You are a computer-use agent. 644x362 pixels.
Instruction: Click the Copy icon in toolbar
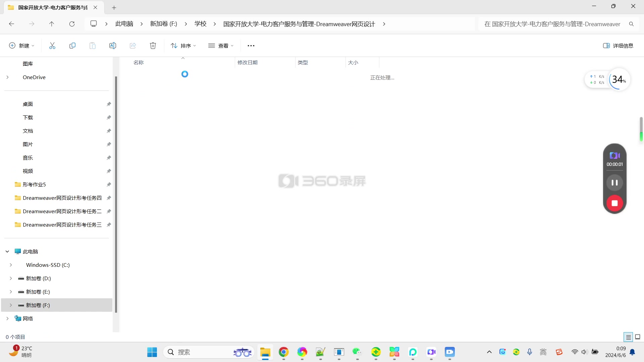point(72,46)
